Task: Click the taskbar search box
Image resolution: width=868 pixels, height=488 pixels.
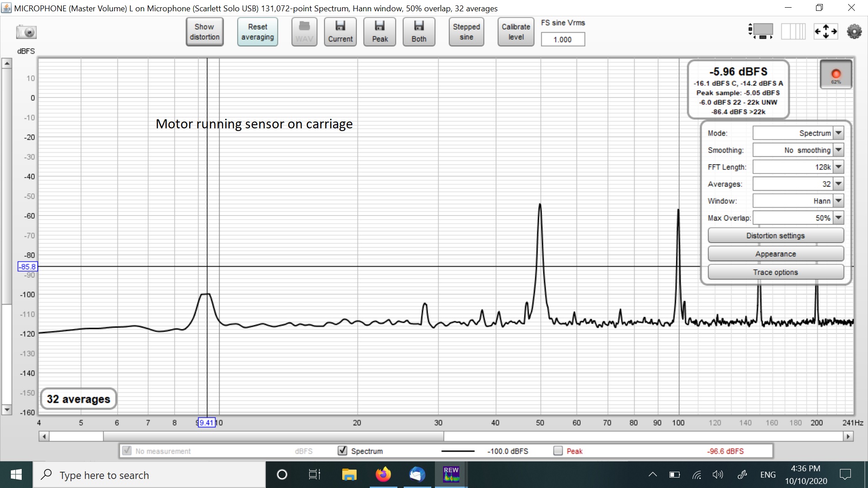Action: tap(149, 475)
